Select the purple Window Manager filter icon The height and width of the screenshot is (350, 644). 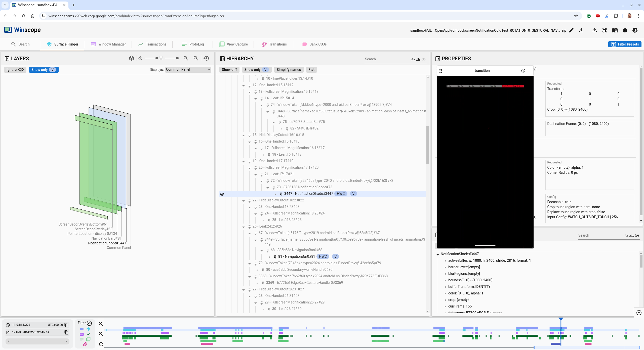tap(82, 334)
